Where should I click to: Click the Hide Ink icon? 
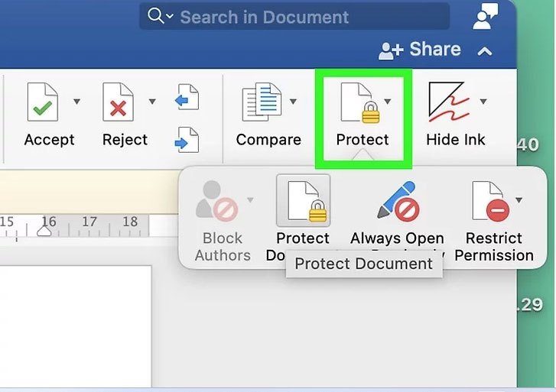point(449,102)
